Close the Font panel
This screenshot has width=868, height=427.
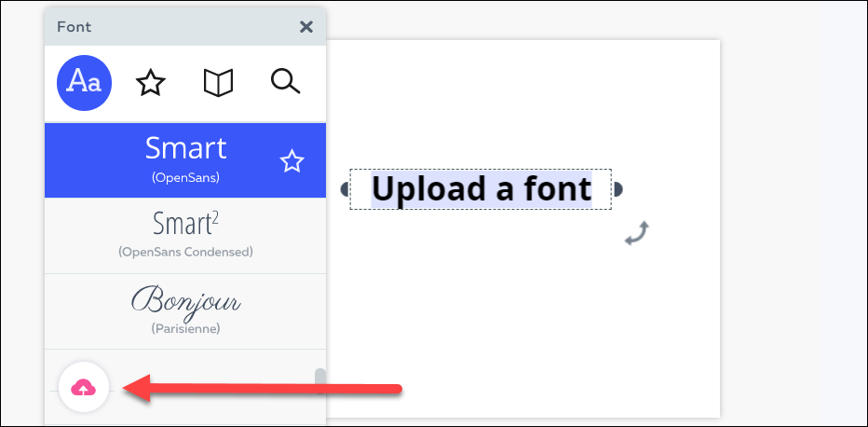tap(305, 27)
